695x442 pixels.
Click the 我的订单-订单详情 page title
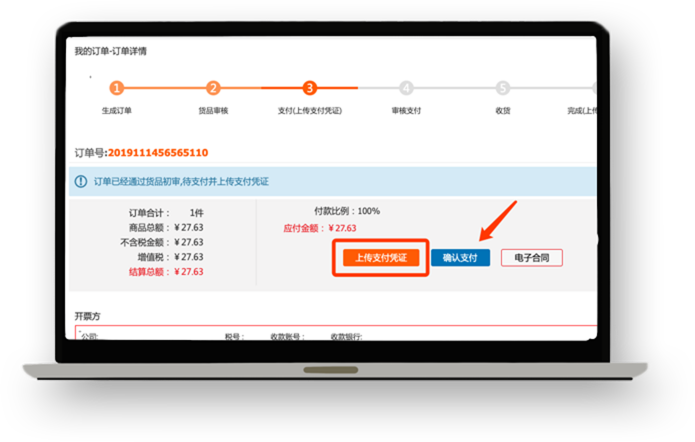tap(111, 51)
